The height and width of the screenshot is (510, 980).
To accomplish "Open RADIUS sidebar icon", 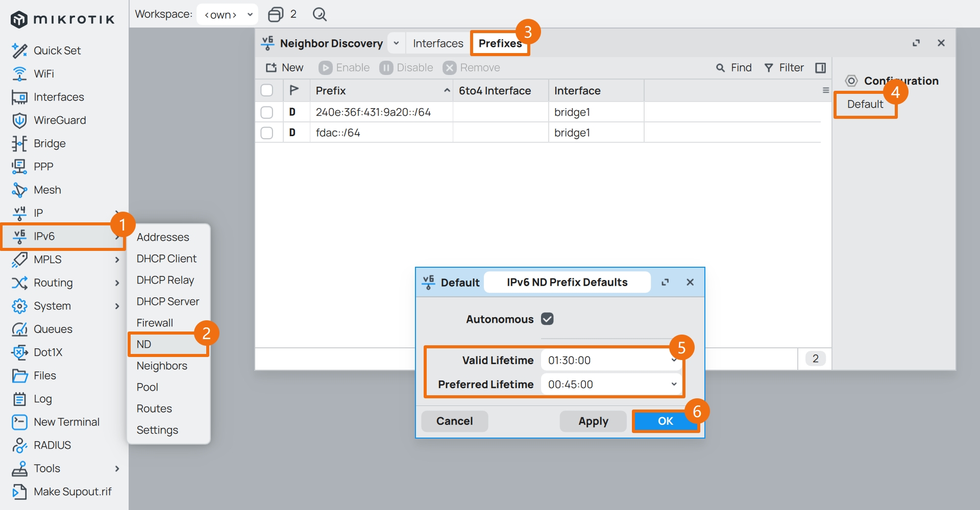I will click(x=19, y=445).
